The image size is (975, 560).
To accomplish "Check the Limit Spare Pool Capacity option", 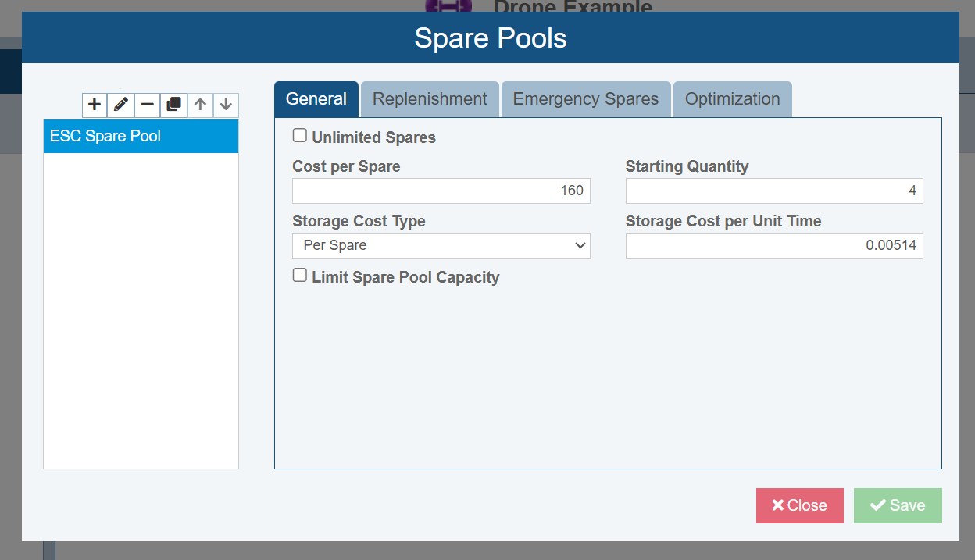I will 299,275.
